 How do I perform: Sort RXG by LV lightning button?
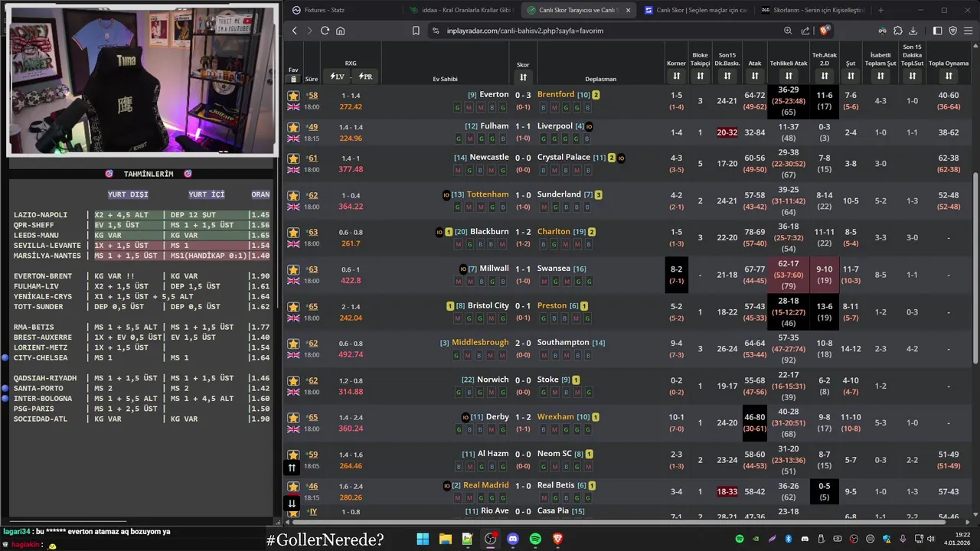(x=337, y=77)
